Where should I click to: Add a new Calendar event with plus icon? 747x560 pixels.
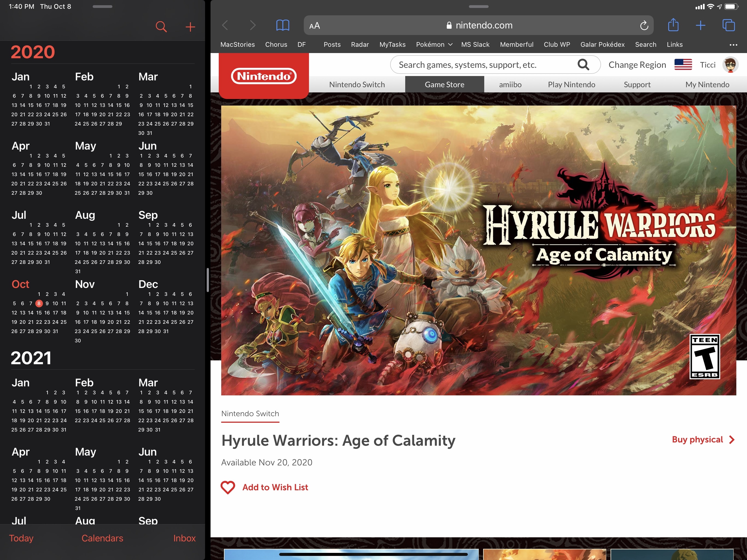tap(191, 27)
